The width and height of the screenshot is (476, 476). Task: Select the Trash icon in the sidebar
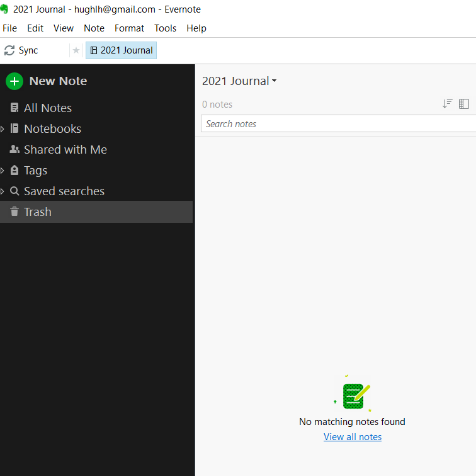(14, 212)
